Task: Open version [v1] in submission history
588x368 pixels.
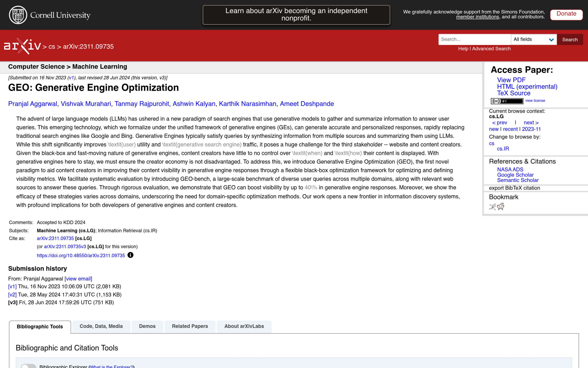Action: 12,287
